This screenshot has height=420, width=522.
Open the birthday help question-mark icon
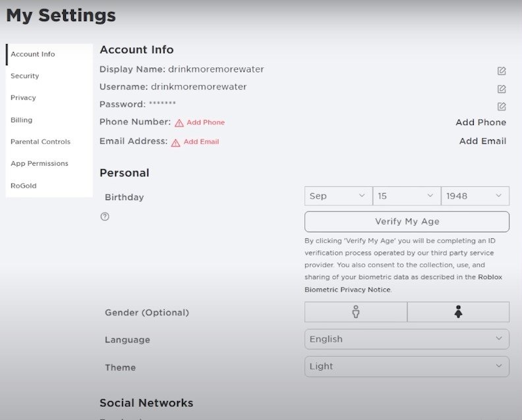tap(105, 217)
